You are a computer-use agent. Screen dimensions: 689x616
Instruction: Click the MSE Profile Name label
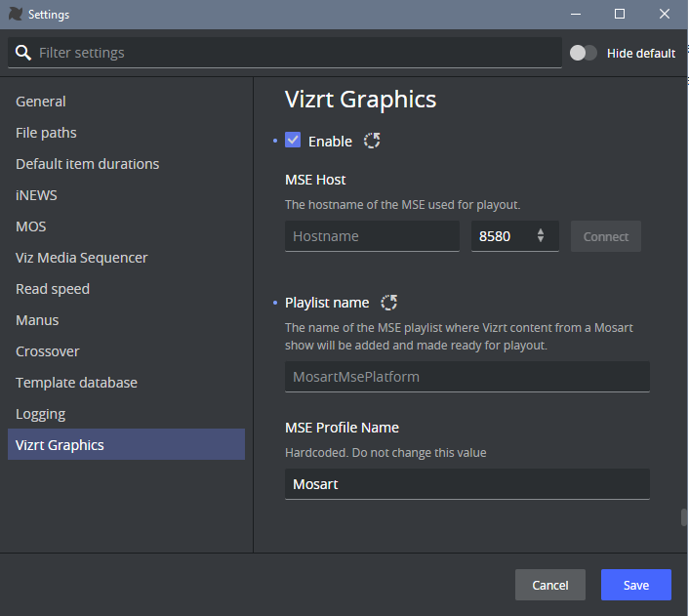tap(342, 428)
